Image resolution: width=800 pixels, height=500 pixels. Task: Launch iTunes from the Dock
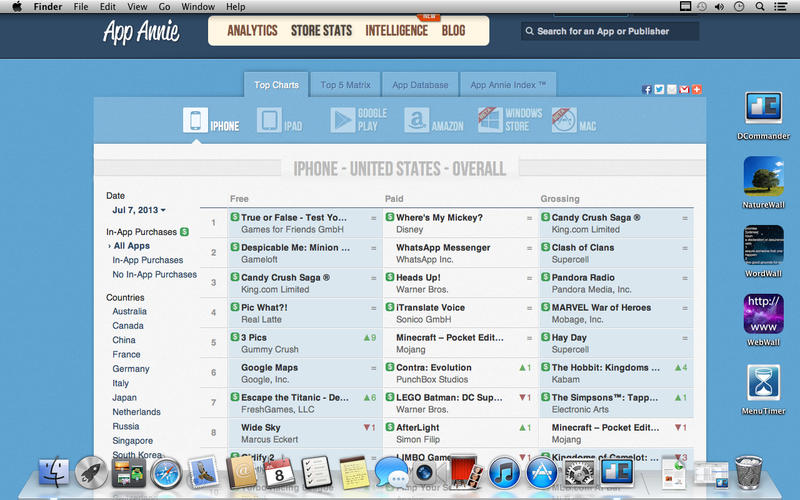(x=504, y=472)
